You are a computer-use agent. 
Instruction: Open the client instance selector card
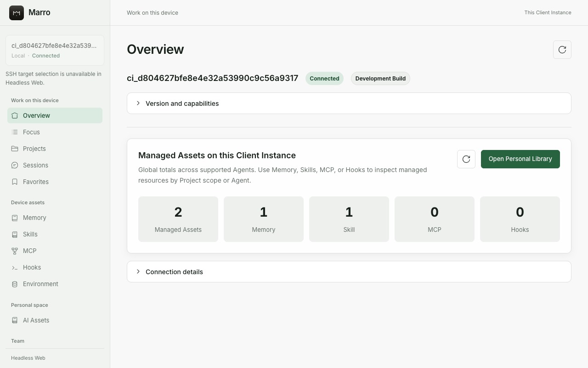[55, 50]
